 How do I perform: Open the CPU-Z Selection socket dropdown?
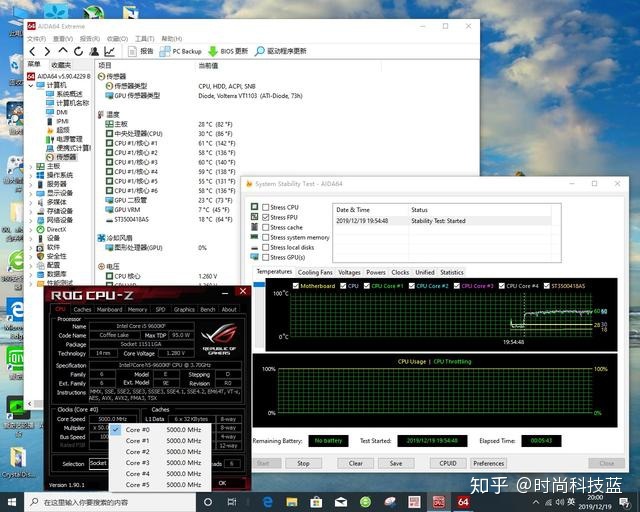pyautogui.click(x=98, y=463)
